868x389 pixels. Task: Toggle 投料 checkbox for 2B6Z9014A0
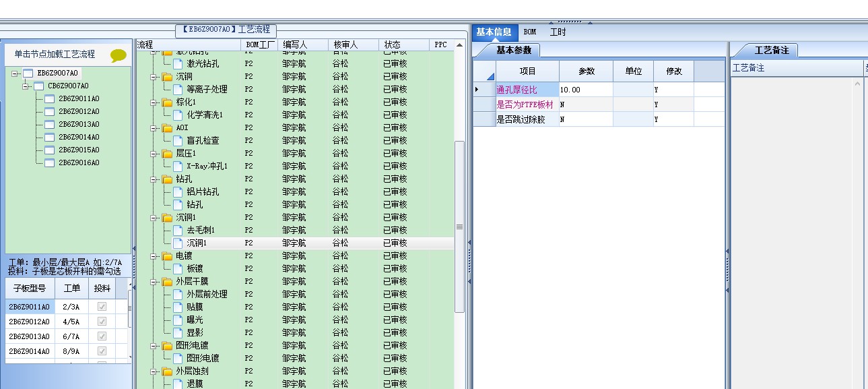102,351
